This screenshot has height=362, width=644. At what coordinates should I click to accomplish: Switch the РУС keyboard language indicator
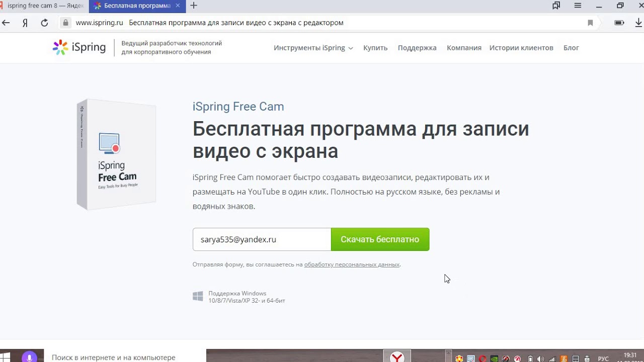click(x=603, y=358)
